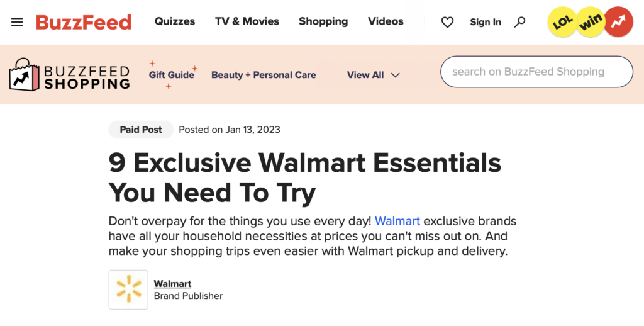This screenshot has height=326, width=644.
Task: Navigate to Videos
Action: click(386, 21)
